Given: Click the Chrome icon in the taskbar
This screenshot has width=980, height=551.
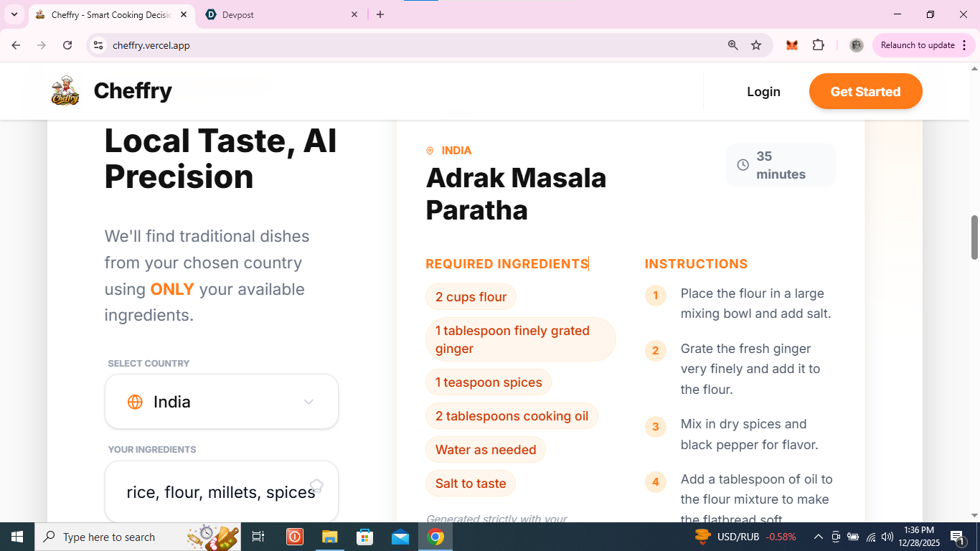Looking at the screenshot, I should coord(435,537).
